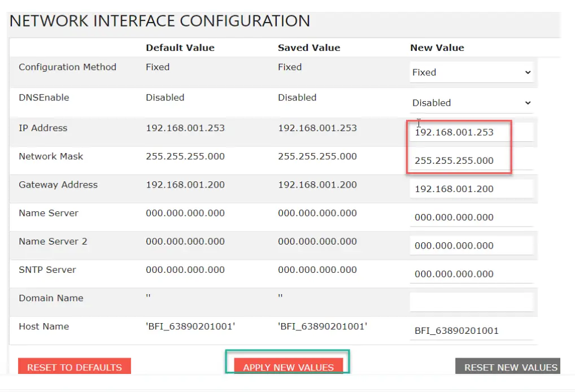Expand the Fixed selection chevron

(528, 72)
